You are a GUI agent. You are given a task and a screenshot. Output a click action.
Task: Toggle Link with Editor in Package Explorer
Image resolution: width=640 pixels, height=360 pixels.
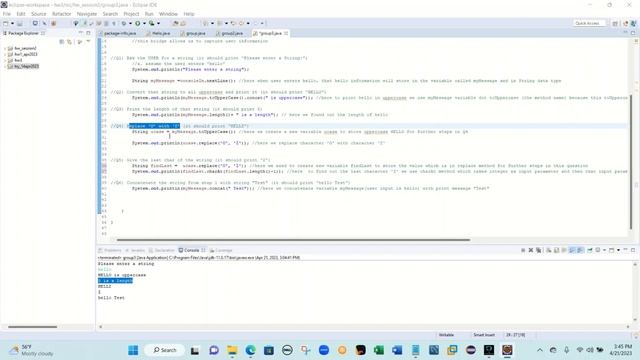tap(69, 42)
